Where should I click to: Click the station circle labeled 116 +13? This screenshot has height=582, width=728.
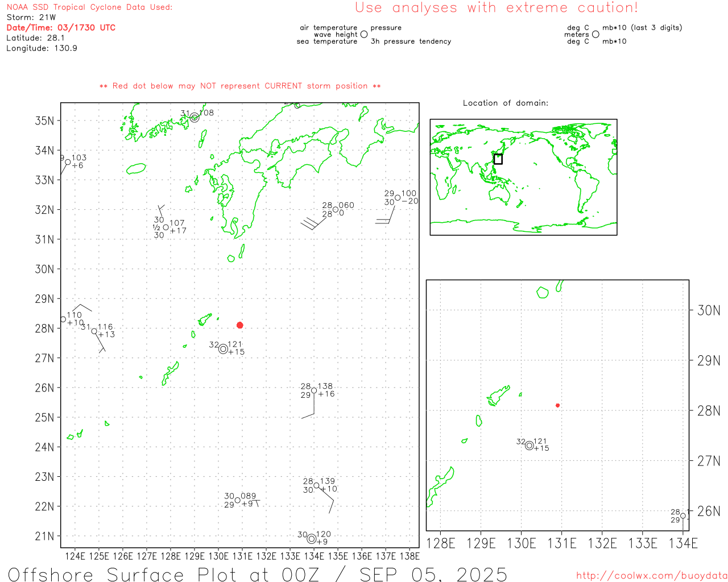click(94, 331)
